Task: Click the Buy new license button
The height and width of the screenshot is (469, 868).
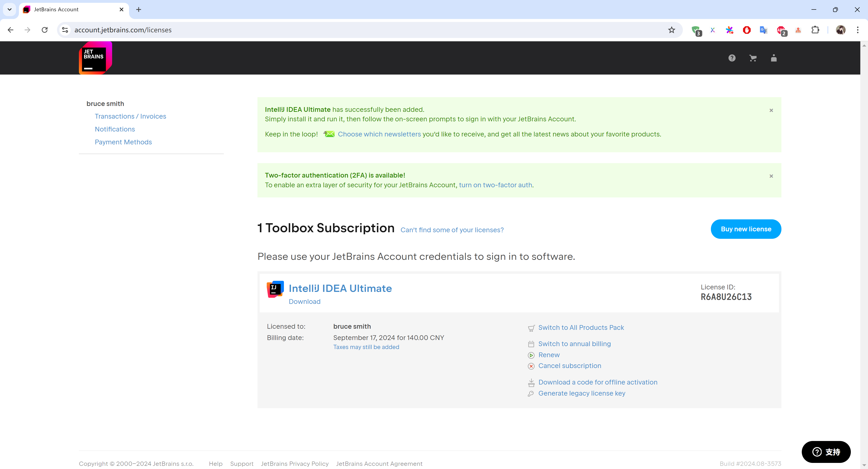Action: pos(746,229)
